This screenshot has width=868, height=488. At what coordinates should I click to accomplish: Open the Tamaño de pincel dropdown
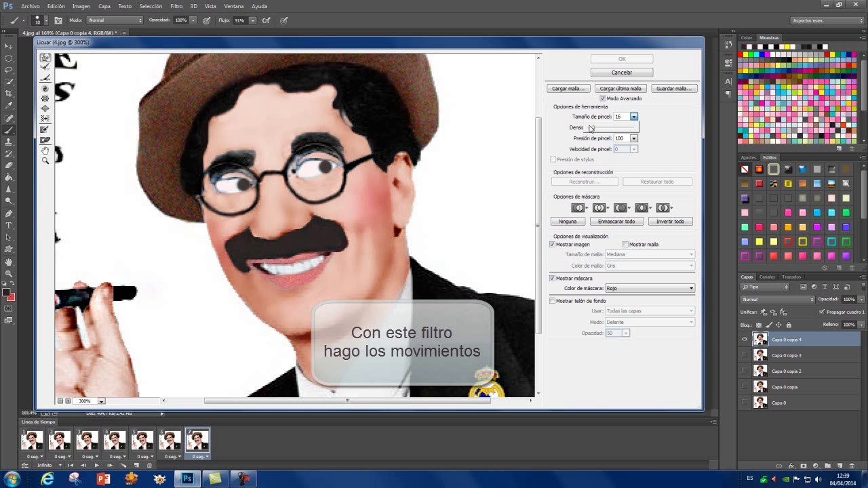point(633,117)
